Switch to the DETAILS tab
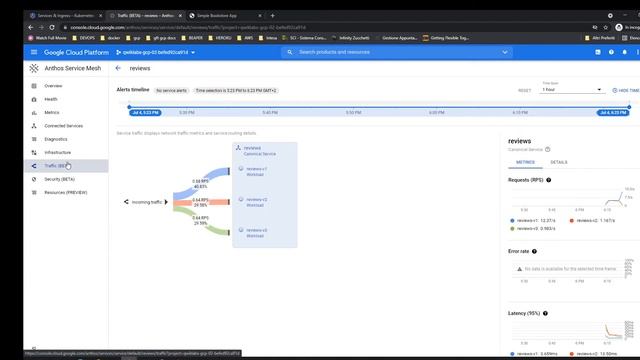The height and width of the screenshot is (360, 640). [x=559, y=162]
